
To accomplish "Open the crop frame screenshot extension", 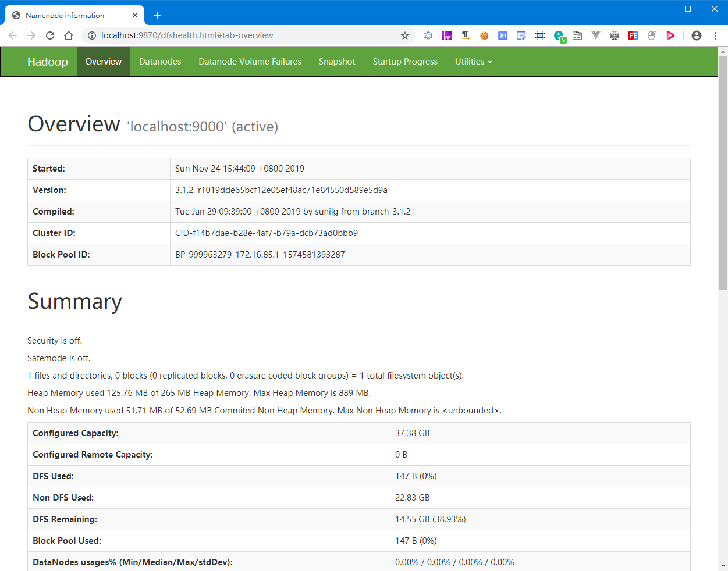I will coord(540,35).
